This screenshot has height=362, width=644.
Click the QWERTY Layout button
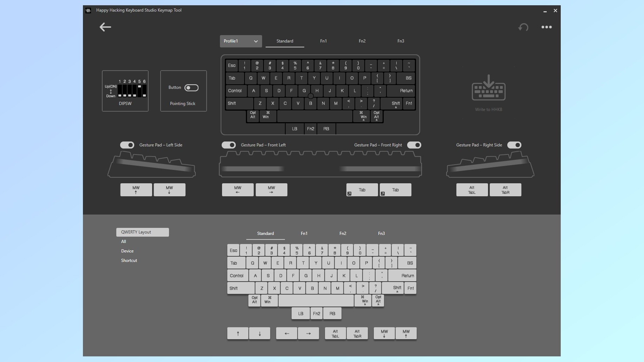coord(142,232)
